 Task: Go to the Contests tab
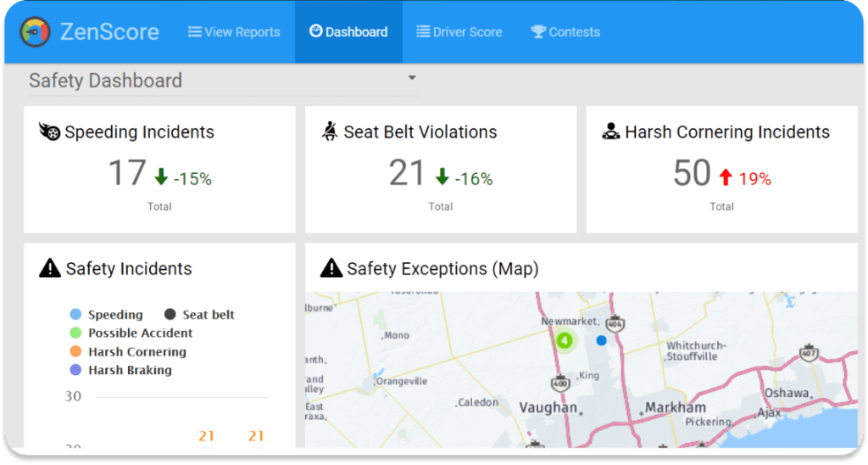565,32
